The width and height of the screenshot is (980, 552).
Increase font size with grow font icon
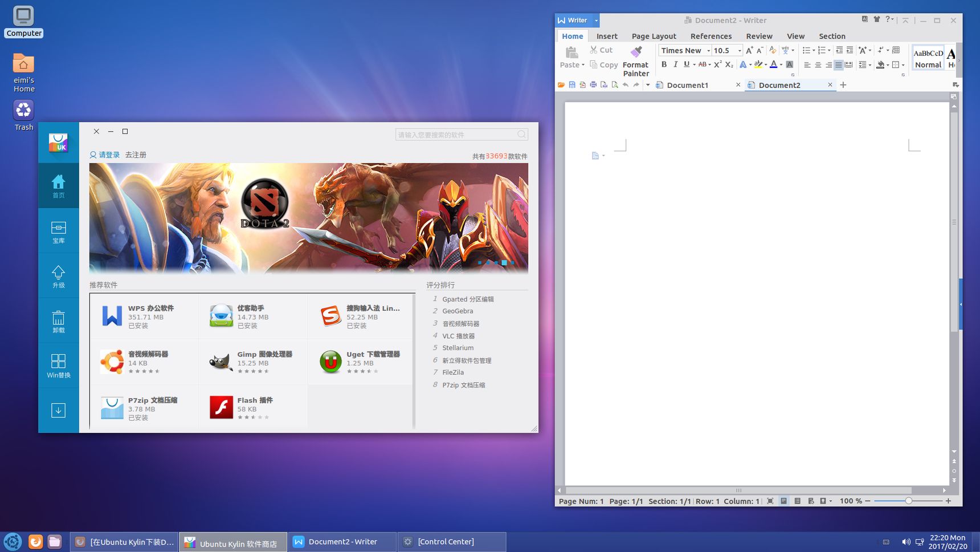[749, 50]
